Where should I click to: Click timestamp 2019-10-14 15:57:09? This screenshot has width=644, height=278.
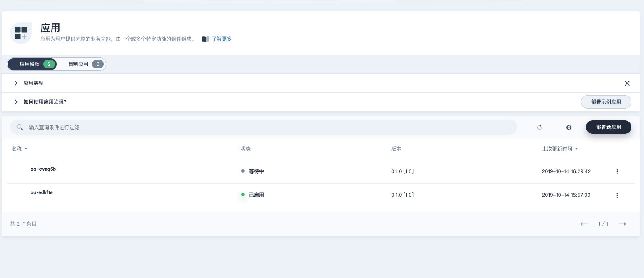[x=566, y=195]
